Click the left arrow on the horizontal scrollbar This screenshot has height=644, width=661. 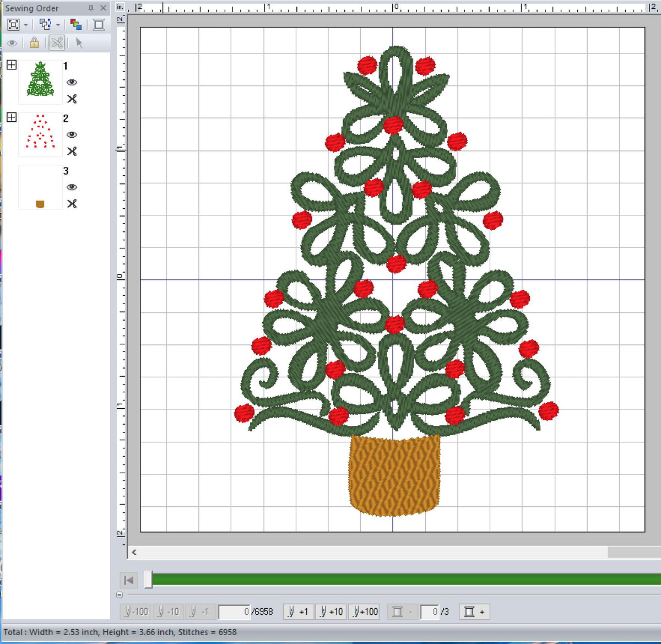tap(134, 552)
